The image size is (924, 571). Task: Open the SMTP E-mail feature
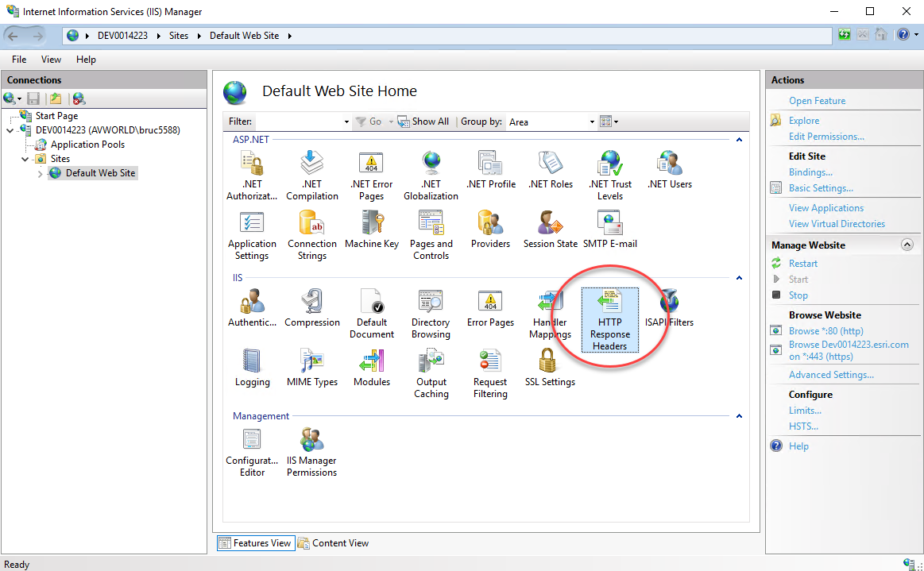610,230
